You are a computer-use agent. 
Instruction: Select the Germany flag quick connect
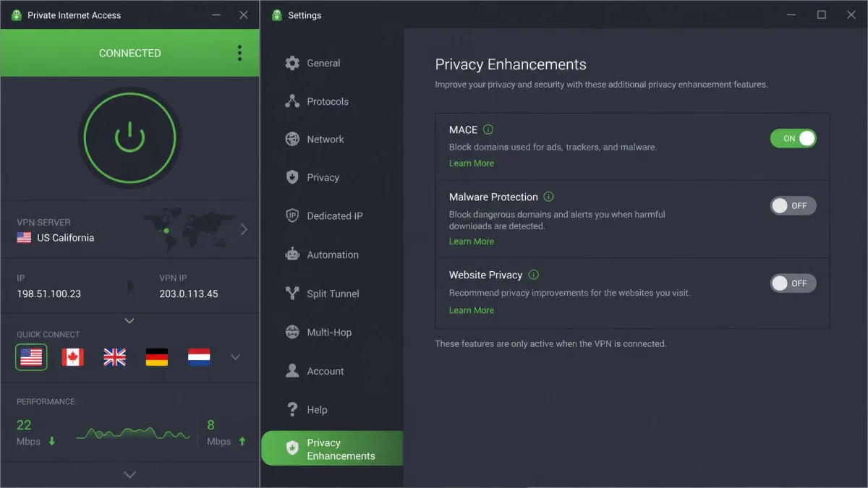pyautogui.click(x=157, y=357)
